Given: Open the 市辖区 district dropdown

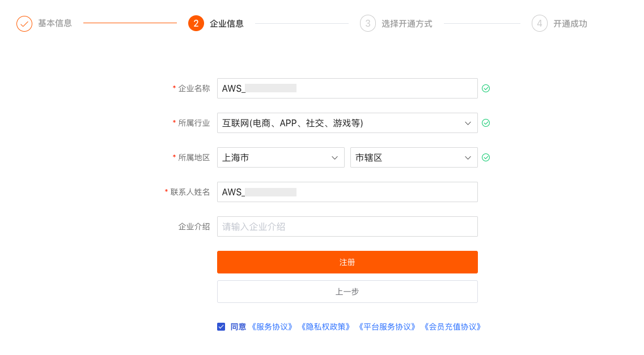Looking at the screenshot, I should coord(414,157).
